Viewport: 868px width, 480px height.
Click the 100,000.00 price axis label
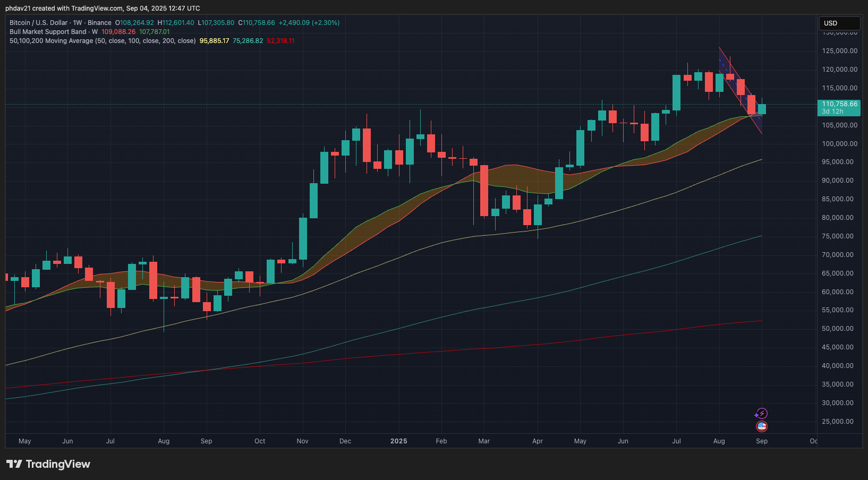(x=839, y=144)
